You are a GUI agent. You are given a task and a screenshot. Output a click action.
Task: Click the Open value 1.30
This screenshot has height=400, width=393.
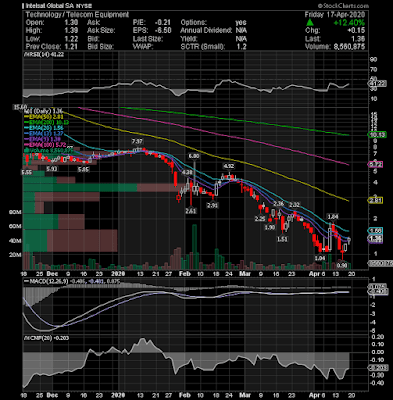(x=70, y=23)
